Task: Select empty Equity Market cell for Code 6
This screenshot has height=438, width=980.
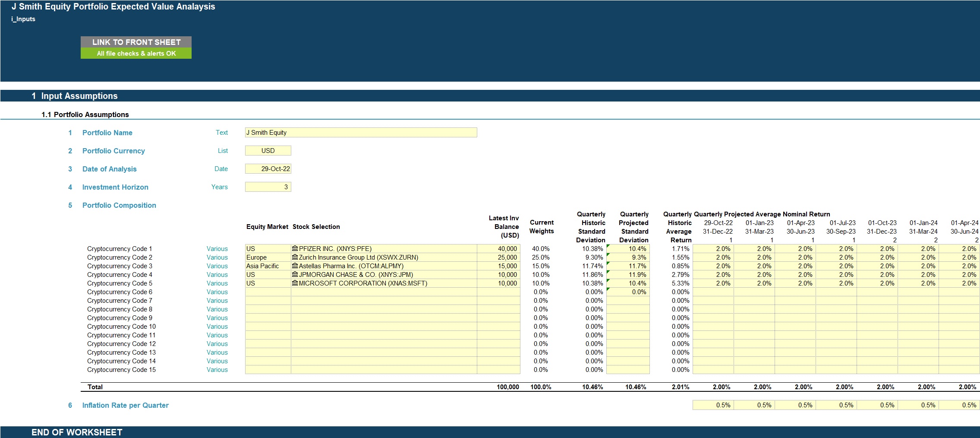Action: tap(268, 292)
